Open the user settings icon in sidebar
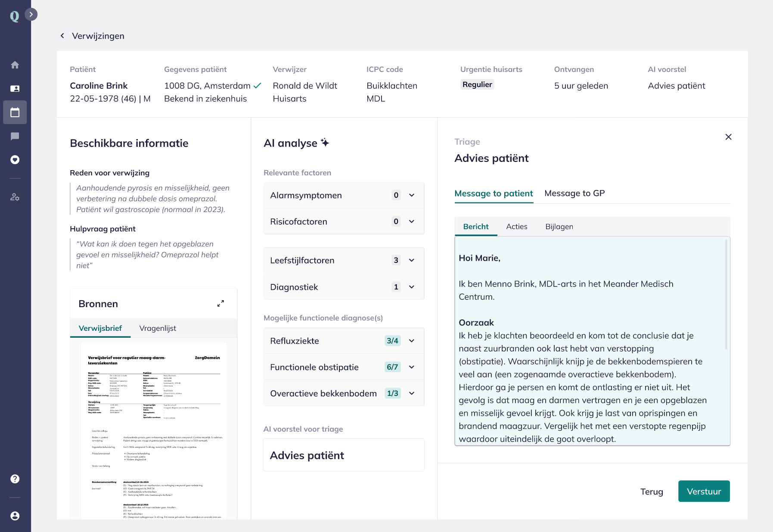 (x=15, y=197)
